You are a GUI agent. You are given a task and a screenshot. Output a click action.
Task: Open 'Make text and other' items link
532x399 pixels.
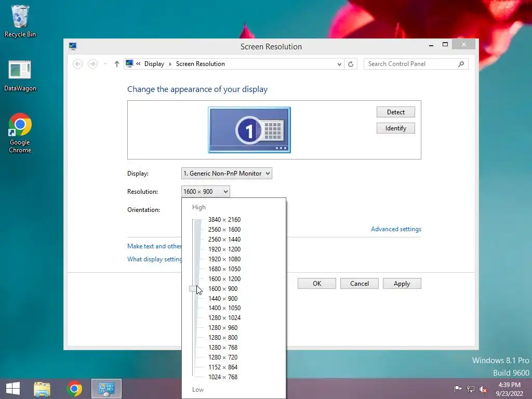pyautogui.click(x=154, y=246)
